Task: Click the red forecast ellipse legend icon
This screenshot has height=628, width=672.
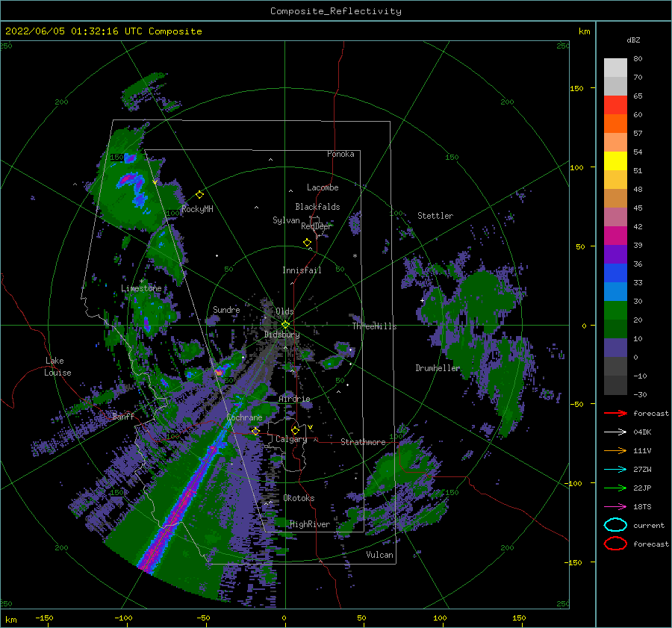Action: (616, 544)
